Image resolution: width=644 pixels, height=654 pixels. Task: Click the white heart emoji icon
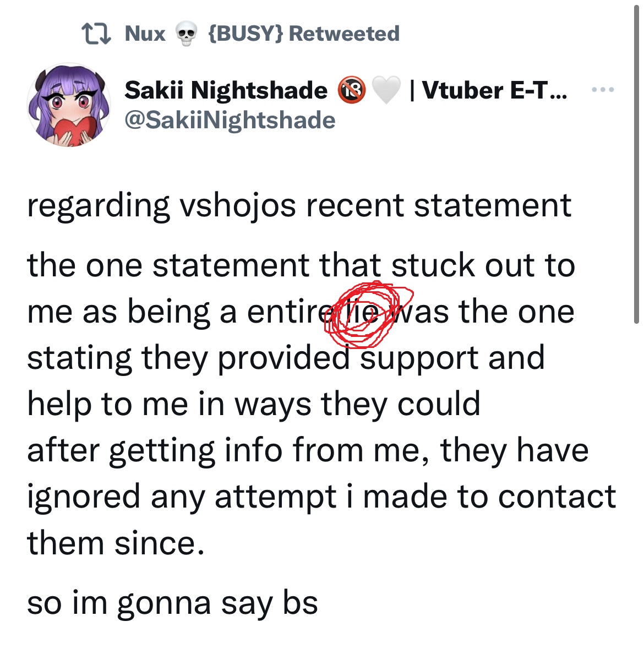(386, 90)
